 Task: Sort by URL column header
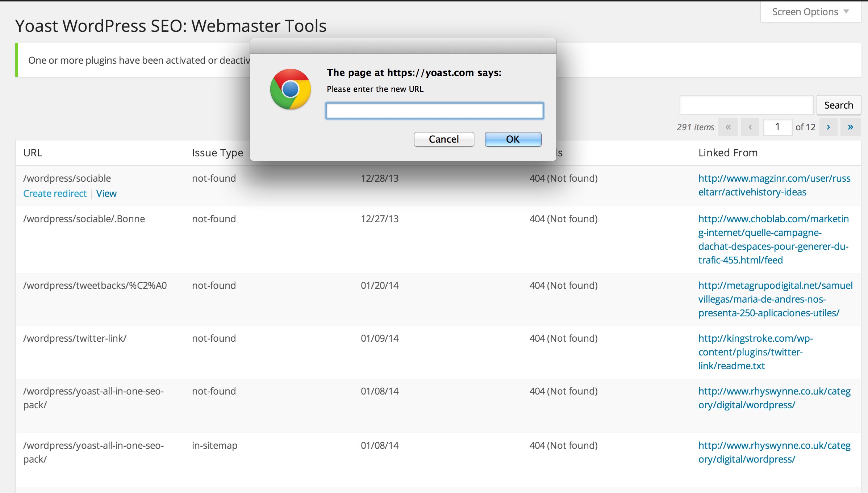[x=33, y=153]
